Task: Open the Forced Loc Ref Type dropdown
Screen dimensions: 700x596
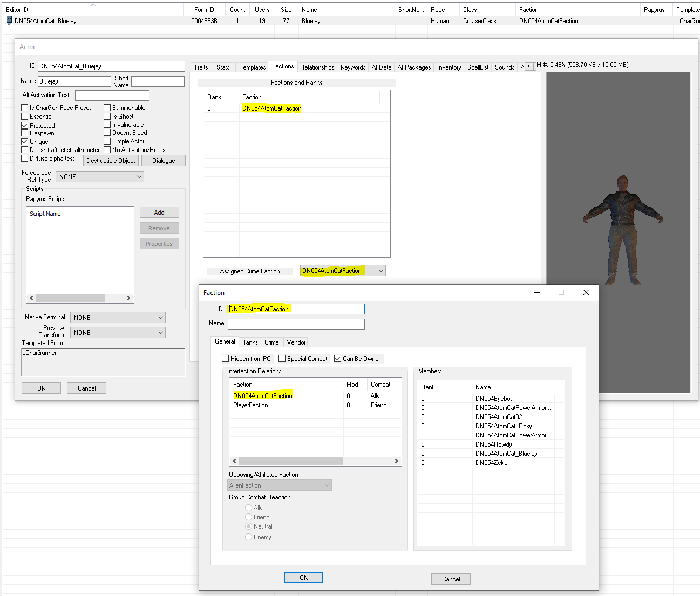Action: coord(139,176)
